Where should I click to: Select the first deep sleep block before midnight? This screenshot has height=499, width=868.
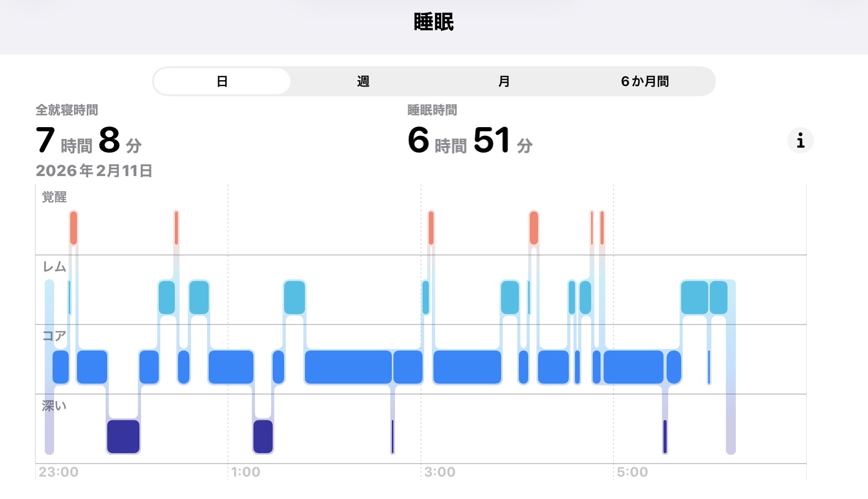pos(123,436)
